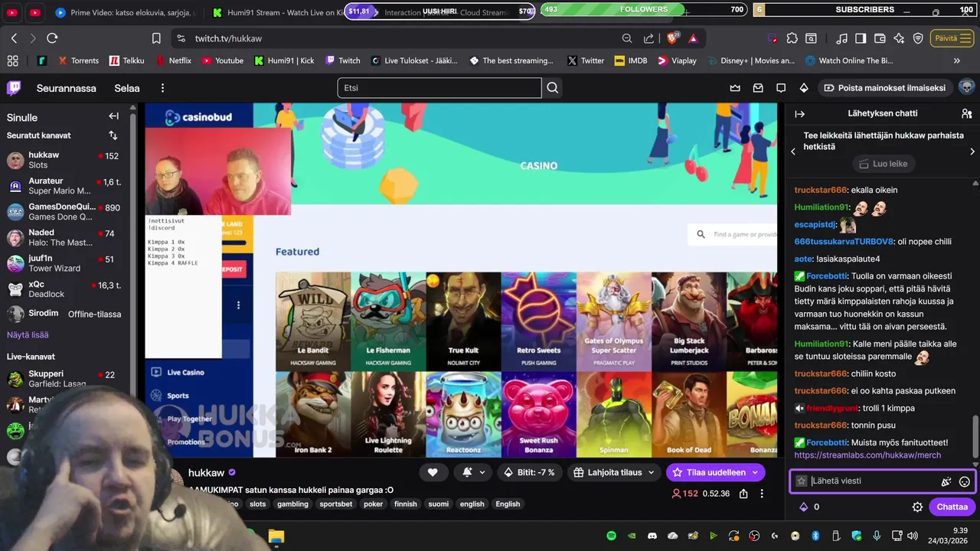Open whispers speech bubble icon

(781, 88)
